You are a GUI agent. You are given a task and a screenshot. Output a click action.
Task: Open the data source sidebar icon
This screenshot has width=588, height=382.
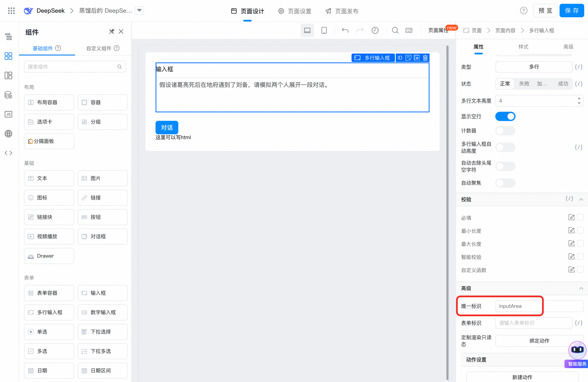point(8,95)
